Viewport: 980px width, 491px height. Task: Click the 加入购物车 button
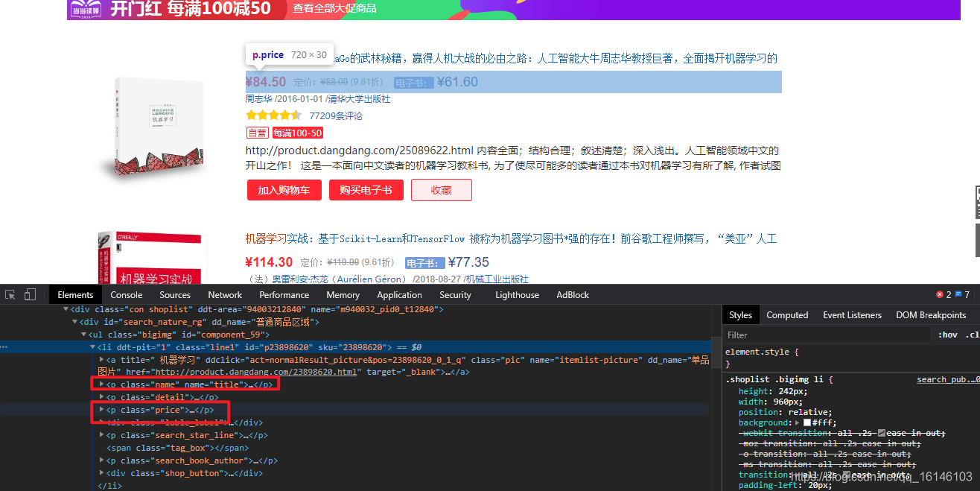tap(284, 190)
